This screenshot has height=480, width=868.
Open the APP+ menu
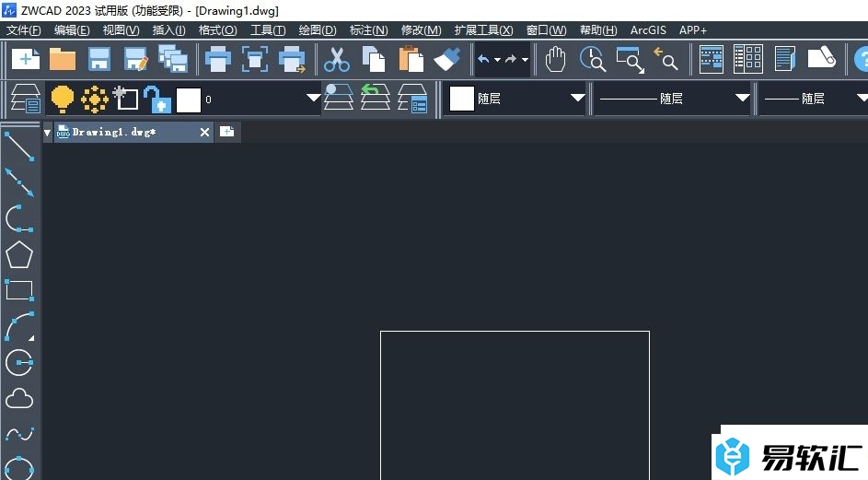693,29
